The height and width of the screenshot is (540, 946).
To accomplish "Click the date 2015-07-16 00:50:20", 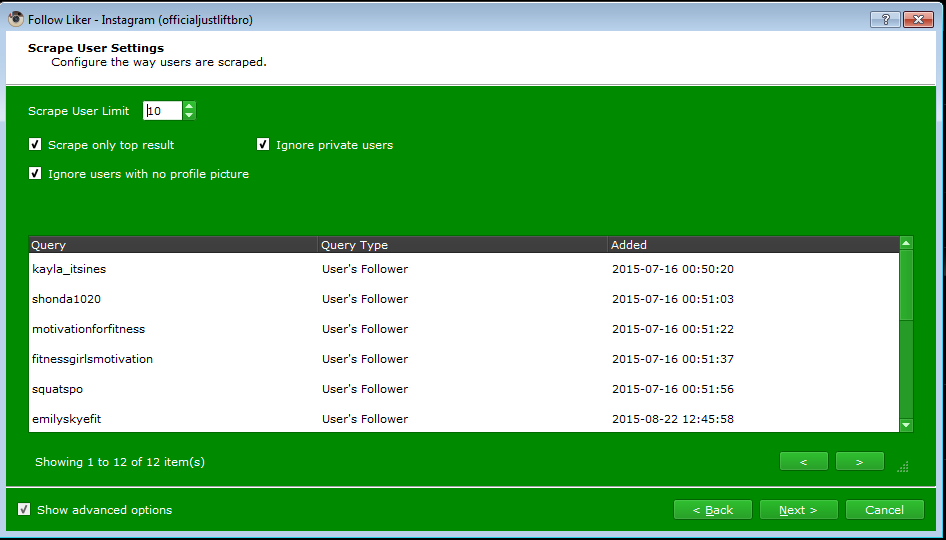I will [673, 269].
